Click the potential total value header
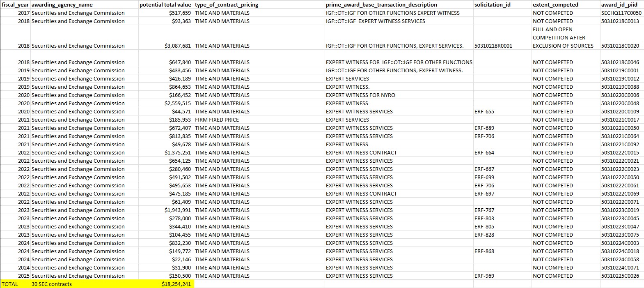 (166, 5)
